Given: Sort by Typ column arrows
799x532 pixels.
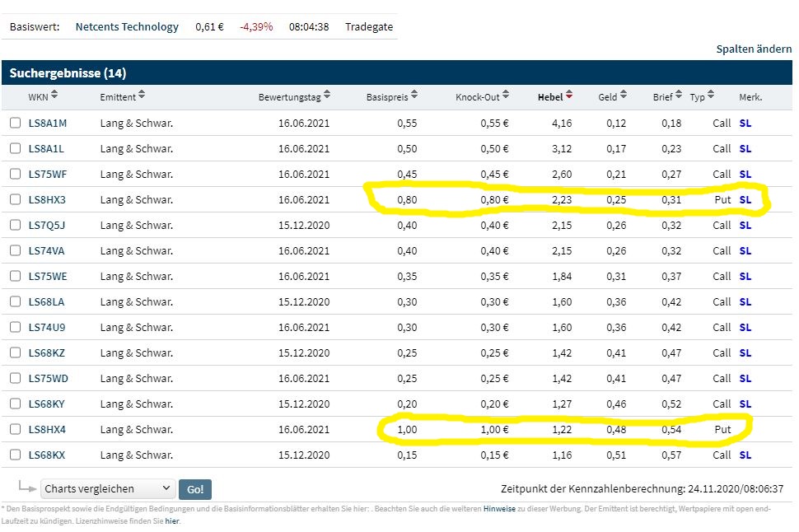Looking at the screenshot, I should (x=711, y=95).
